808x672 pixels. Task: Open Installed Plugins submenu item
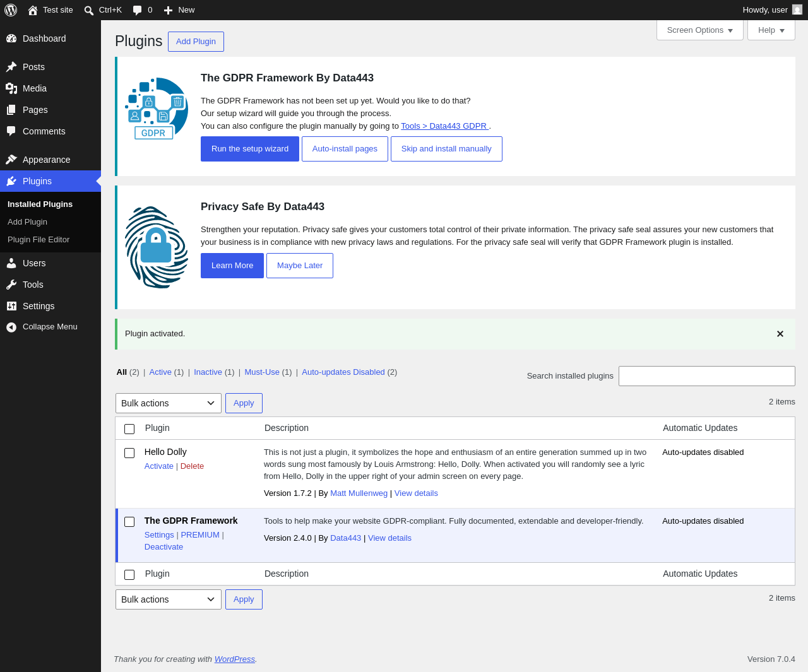(40, 204)
